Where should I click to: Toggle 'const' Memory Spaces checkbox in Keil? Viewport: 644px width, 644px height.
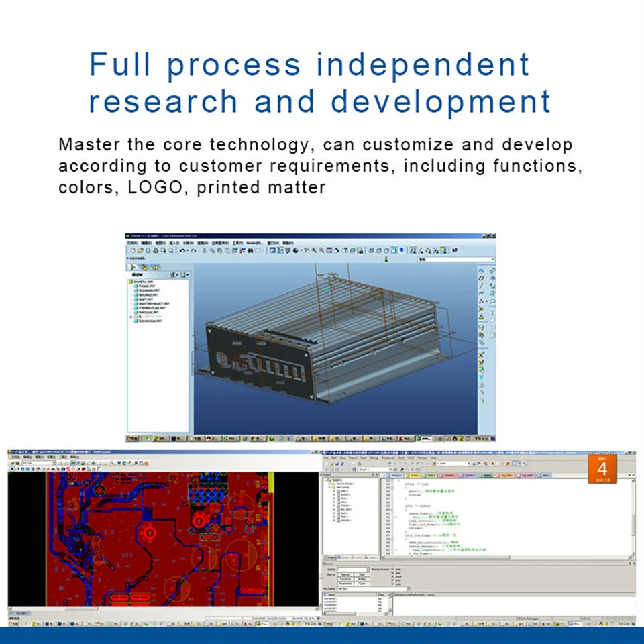(393, 577)
